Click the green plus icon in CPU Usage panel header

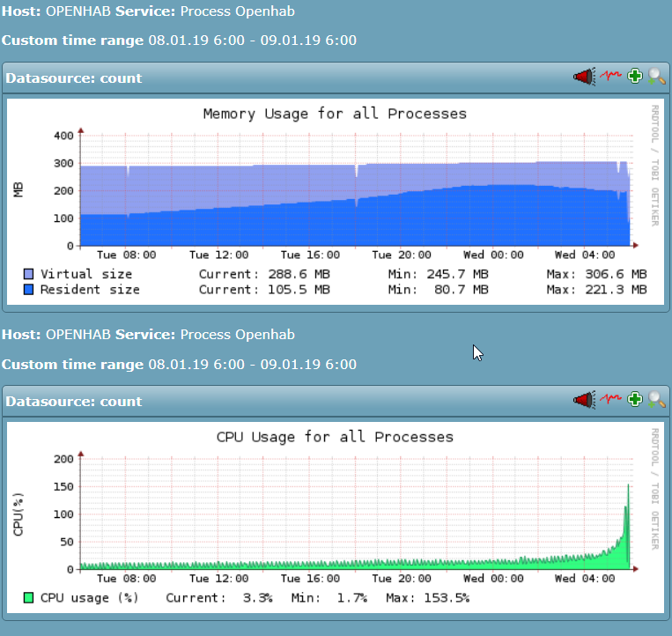635,399
